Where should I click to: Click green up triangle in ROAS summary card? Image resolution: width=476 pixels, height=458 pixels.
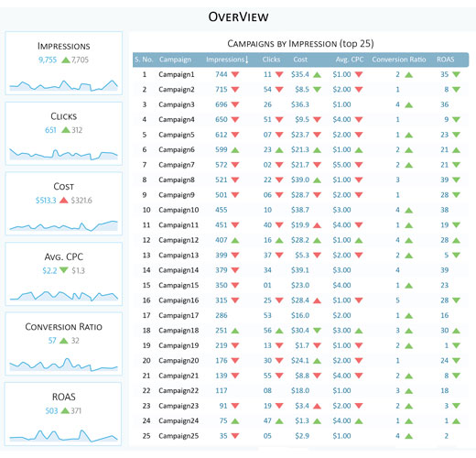pyautogui.click(x=65, y=410)
